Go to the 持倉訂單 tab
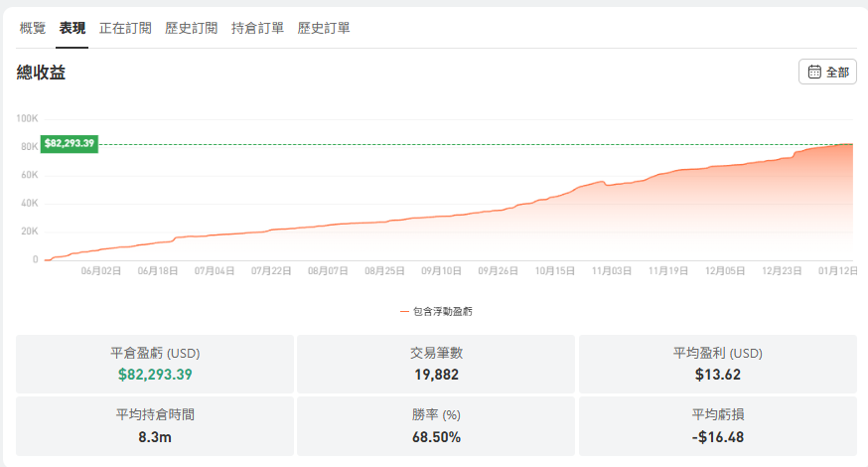868x467 pixels. (257, 28)
